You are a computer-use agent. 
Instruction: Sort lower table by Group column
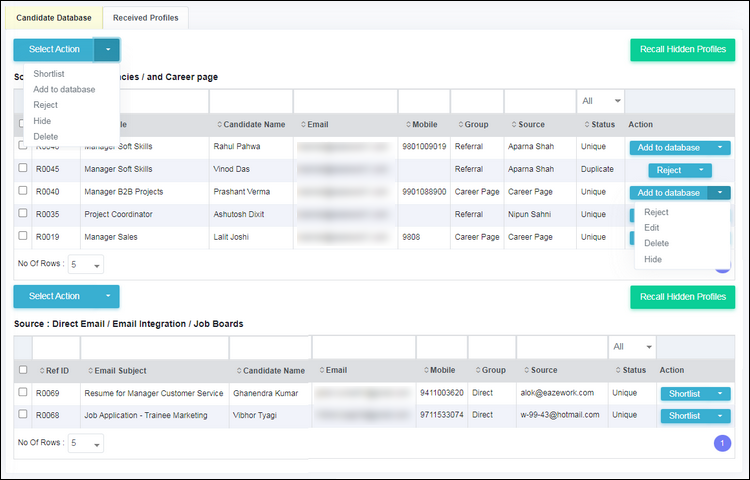490,370
